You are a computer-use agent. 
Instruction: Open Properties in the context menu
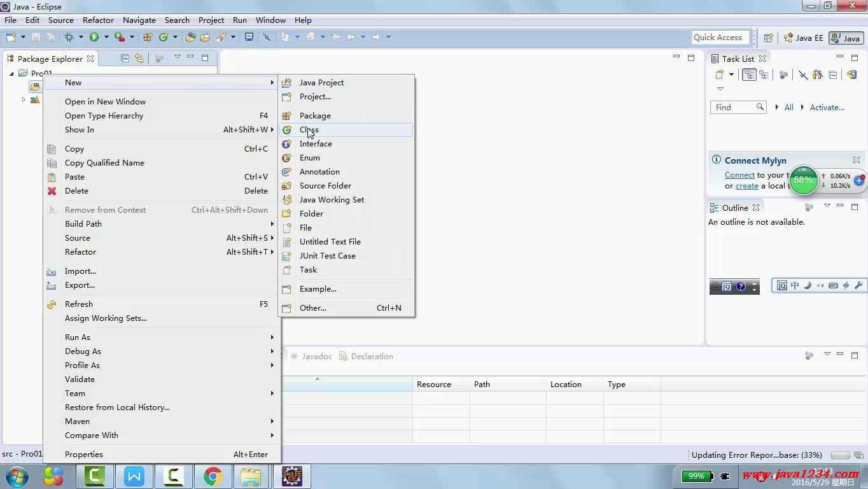[162, 455]
